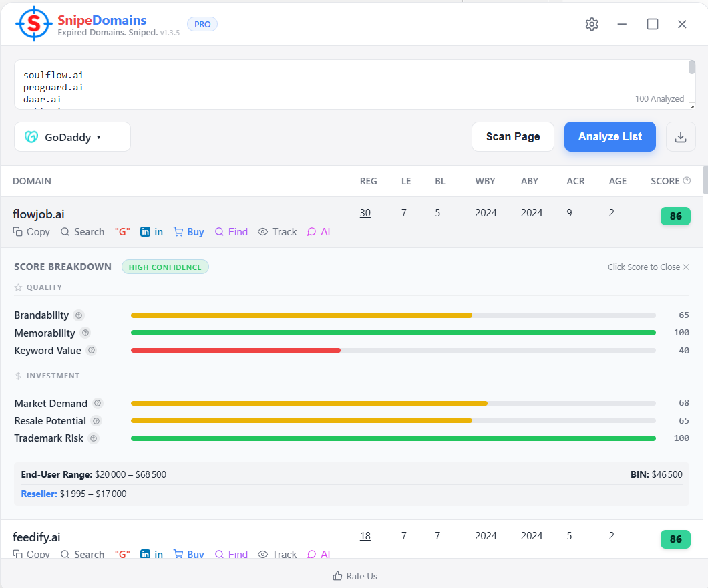708x588 pixels.
Task: Sort by the BL column header
Action: tap(440, 181)
